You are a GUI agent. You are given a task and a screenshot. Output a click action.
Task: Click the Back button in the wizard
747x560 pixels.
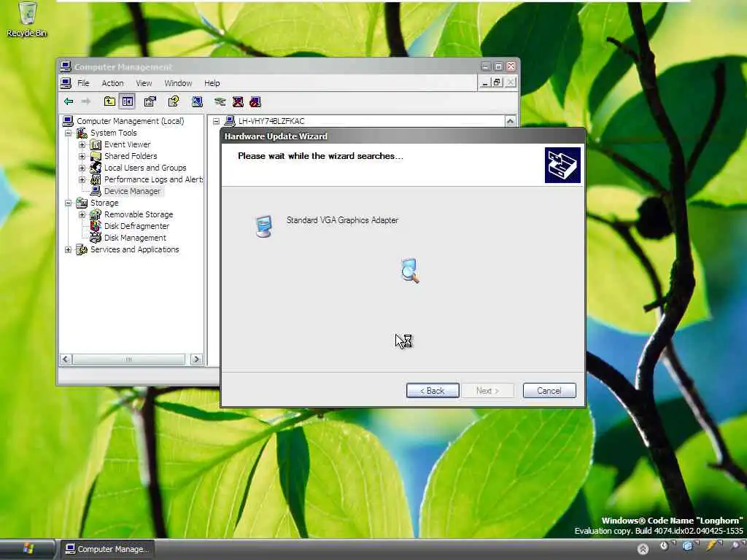tap(433, 391)
